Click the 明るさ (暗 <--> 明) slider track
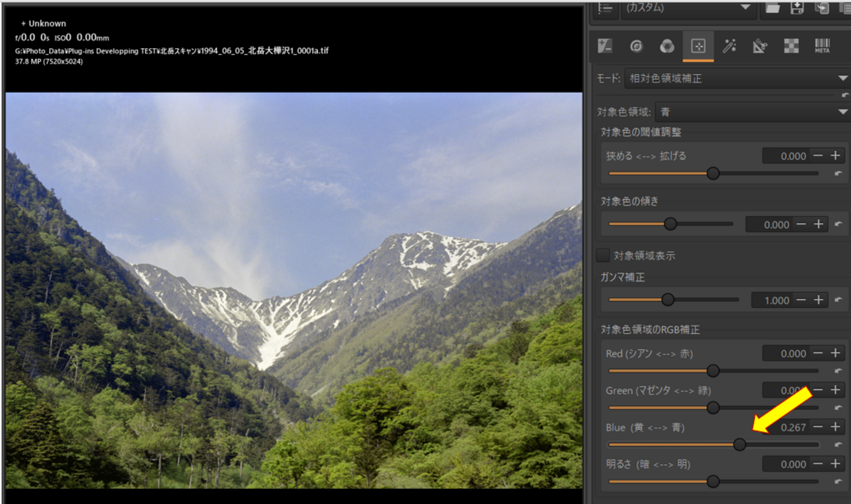The image size is (851, 504). (x=714, y=482)
